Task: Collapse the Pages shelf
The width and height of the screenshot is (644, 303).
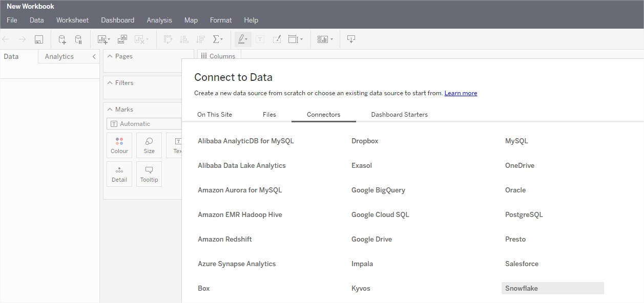Action: [110, 56]
